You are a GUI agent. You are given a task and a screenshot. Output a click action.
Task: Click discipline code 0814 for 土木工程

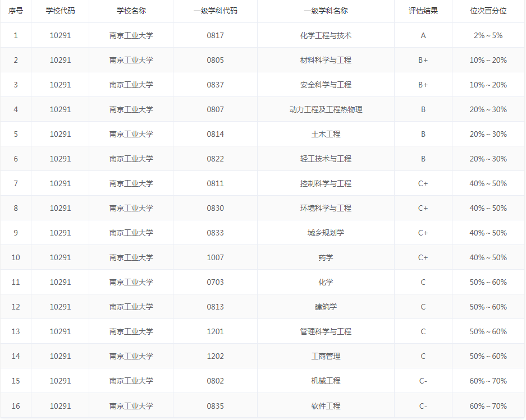click(x=215, y=134)
